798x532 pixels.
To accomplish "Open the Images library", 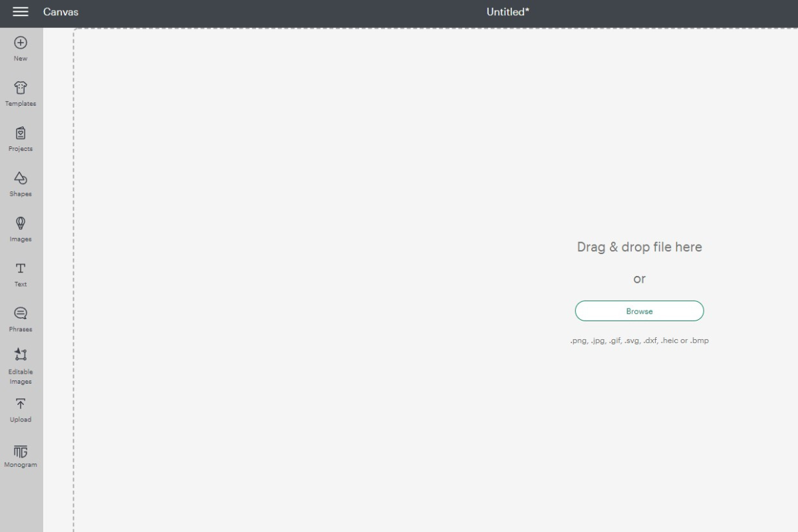I will [21, 230].
